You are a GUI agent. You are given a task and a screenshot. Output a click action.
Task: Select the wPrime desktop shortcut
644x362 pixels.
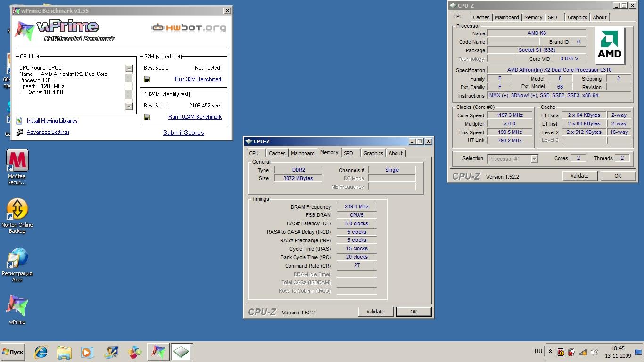point(17,310)
